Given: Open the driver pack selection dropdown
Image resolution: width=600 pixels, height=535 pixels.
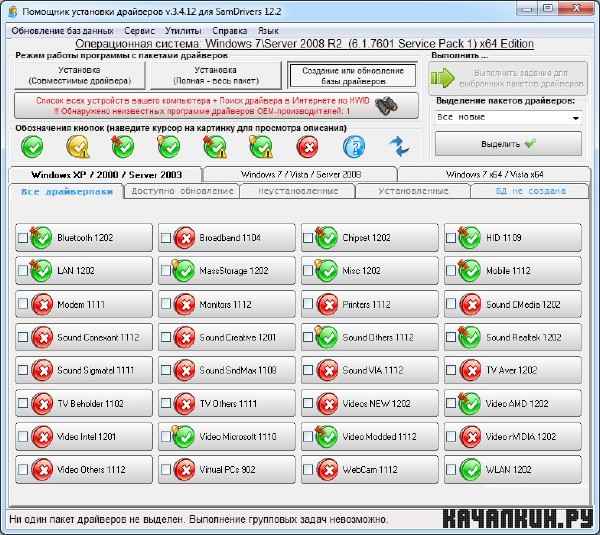Looking at the screenshot, I should [x=508, y=117].
